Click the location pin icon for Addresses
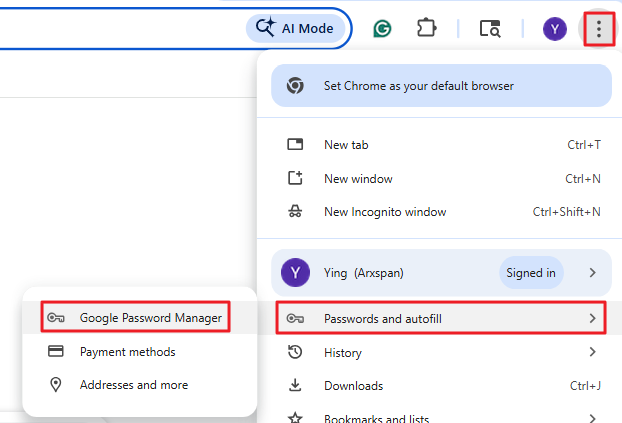622x423 pixels. tap(56, 385)
